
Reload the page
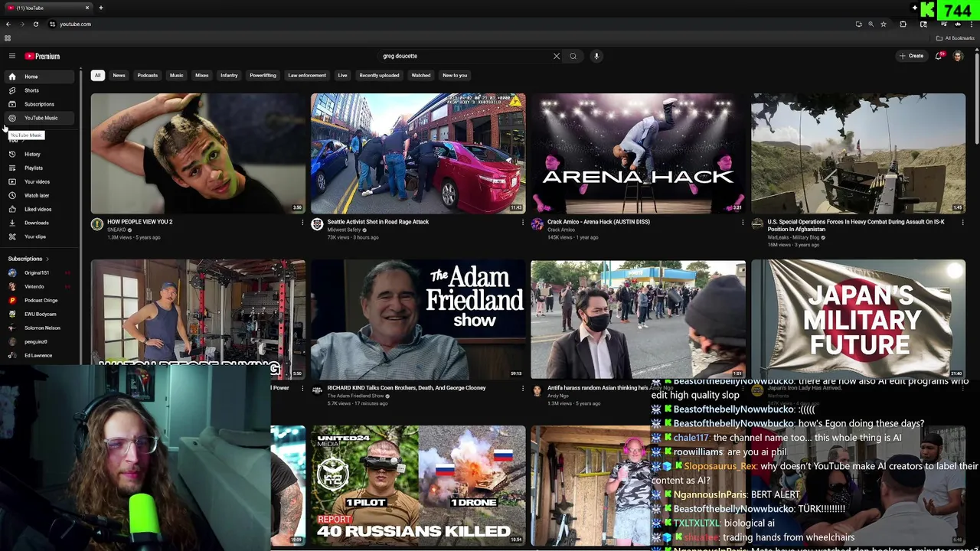pyautogui.click(x=35, y=24)
